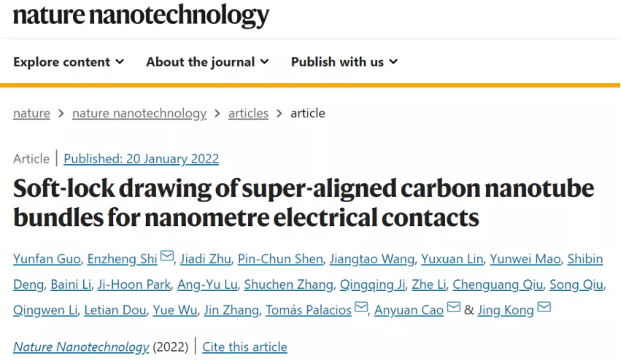The image size is (621, 364).
Task: Click author name Letian Dou
Action: click(x=115, y=310)
